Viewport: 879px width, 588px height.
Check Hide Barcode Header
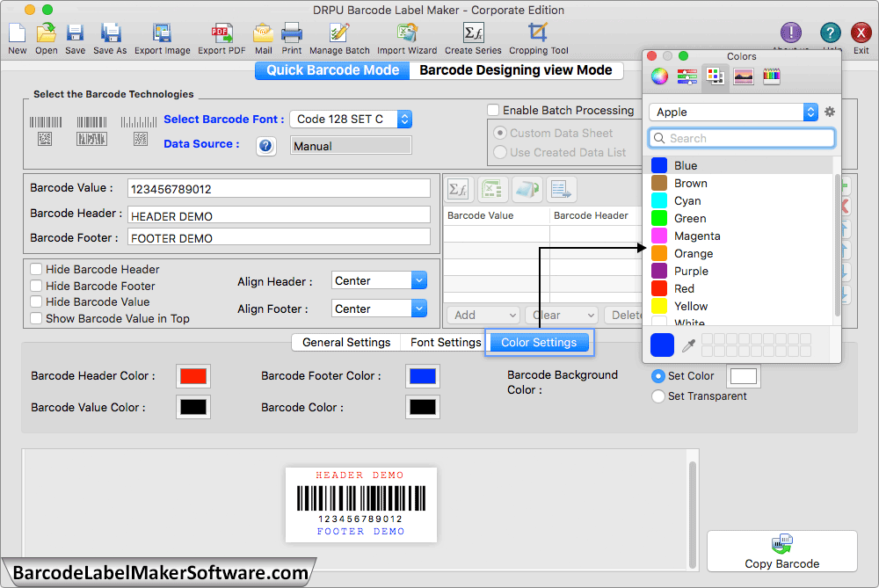tap(36, 269)
